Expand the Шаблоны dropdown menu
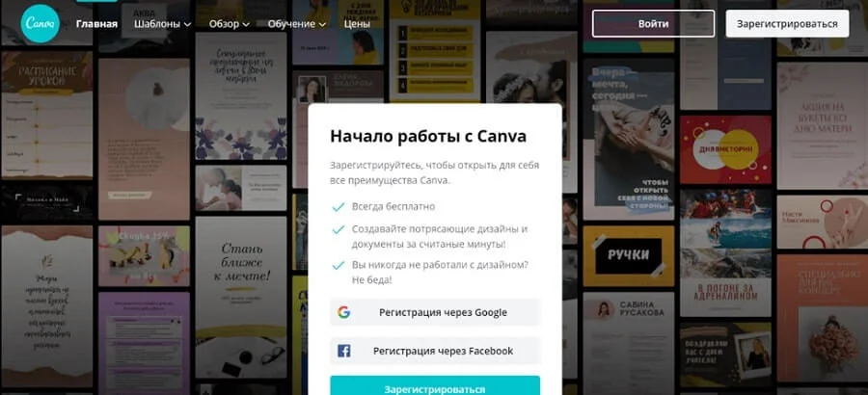The width and height of the screenshot is (868, 395). click(162, 24)
